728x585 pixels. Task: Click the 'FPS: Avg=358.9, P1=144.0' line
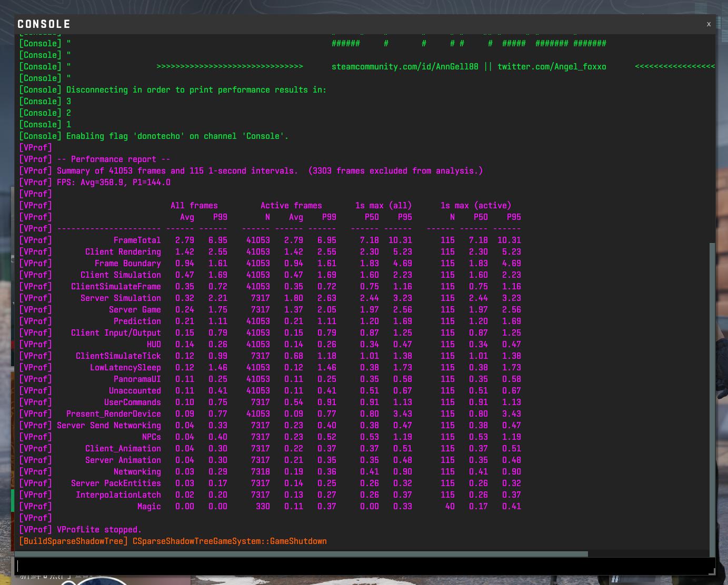pos(113,183)
